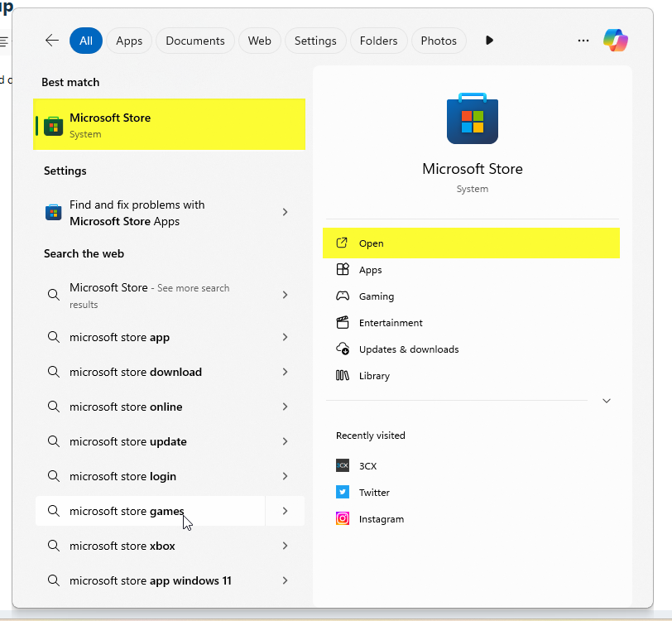Expand chevron for 'microsoft store online'
Viewport: 672px width, 621px height.
click(285, 407)
